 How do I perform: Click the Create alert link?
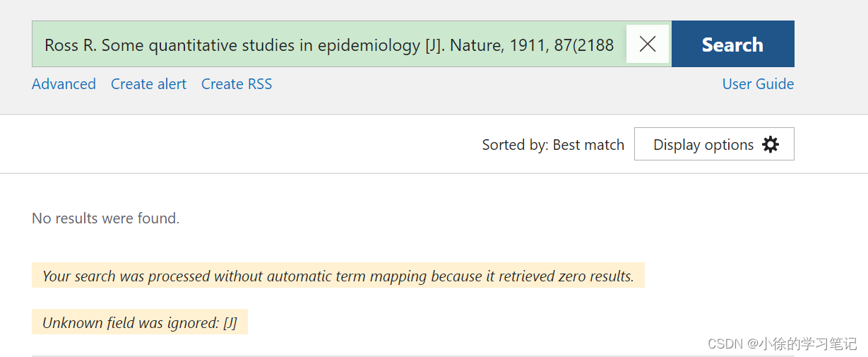tap(148, 84)
